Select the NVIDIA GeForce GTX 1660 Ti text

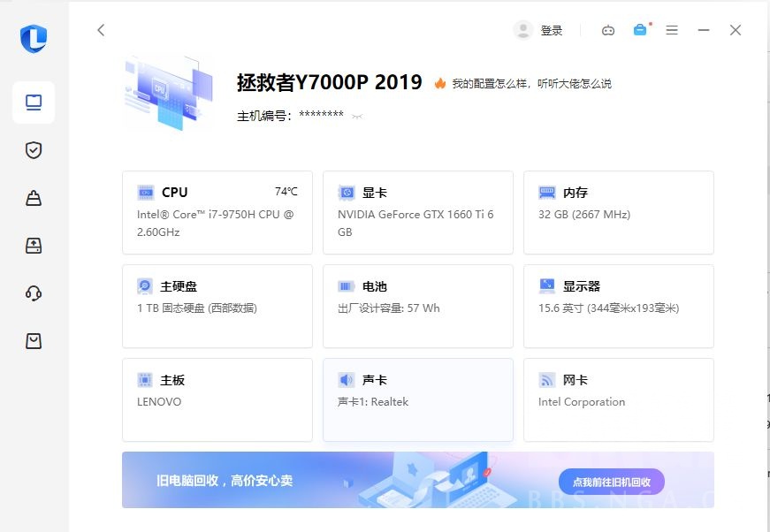point(415,224)
